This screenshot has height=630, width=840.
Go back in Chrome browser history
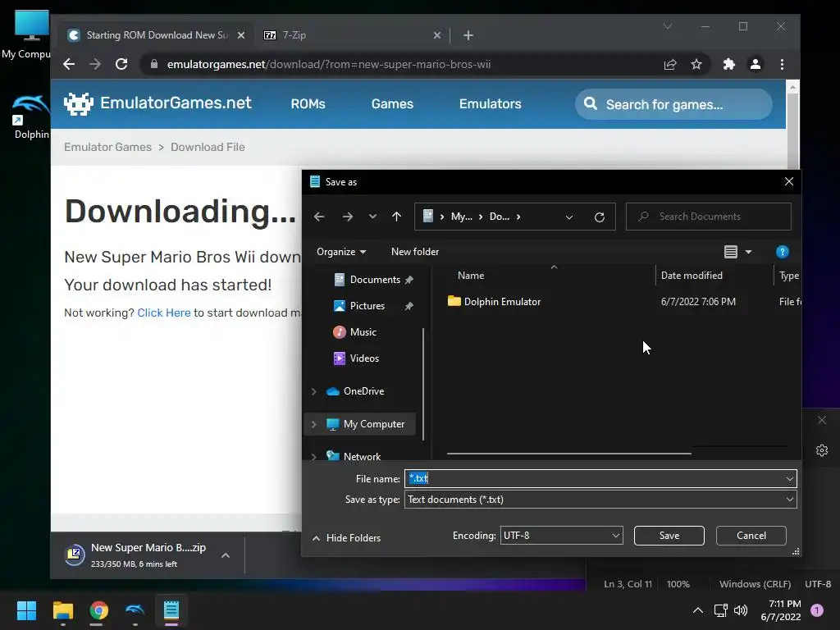[69, 64]
